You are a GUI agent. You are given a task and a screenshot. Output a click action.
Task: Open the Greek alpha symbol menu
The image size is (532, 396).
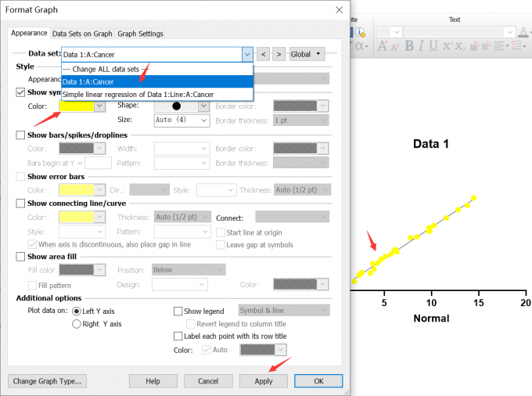coord(361,46)
